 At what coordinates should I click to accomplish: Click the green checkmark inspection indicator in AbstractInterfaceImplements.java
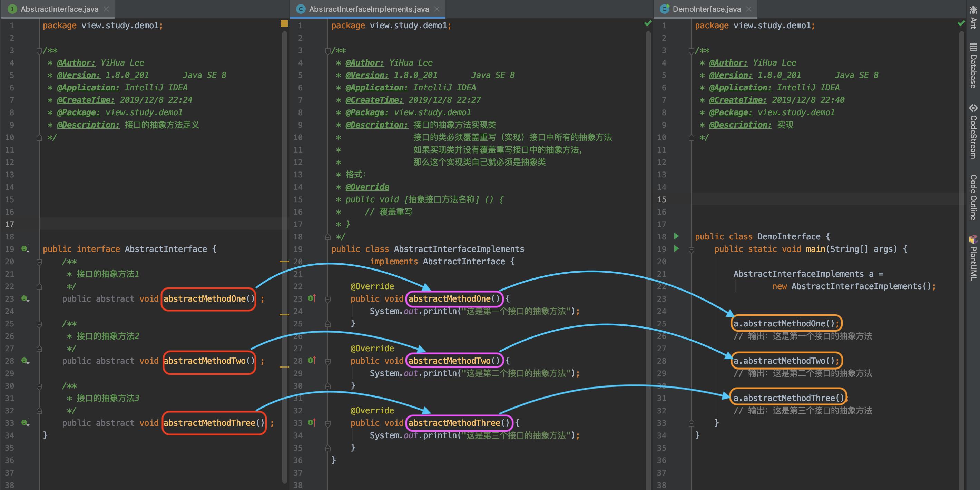[x=648, y=23]
